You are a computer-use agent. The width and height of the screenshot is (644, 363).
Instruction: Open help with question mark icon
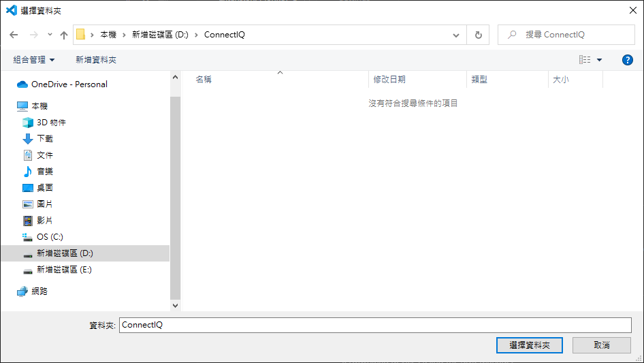pos(627,60)
